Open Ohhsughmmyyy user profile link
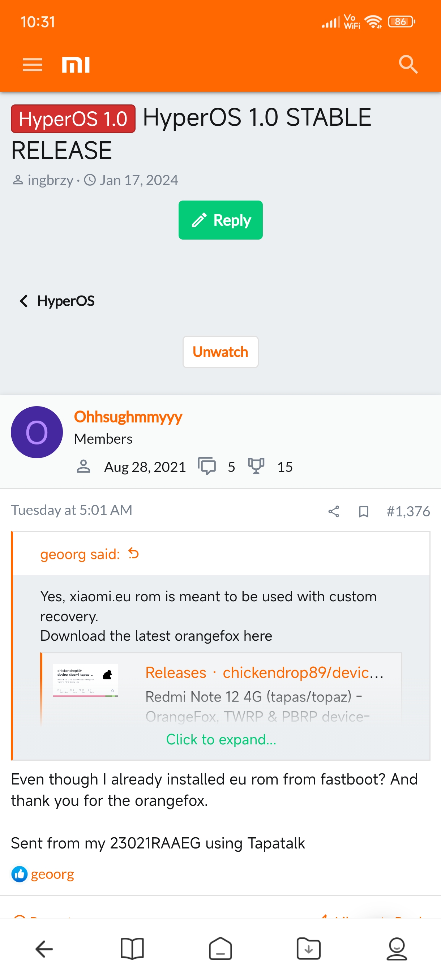 tap(128, 417)
